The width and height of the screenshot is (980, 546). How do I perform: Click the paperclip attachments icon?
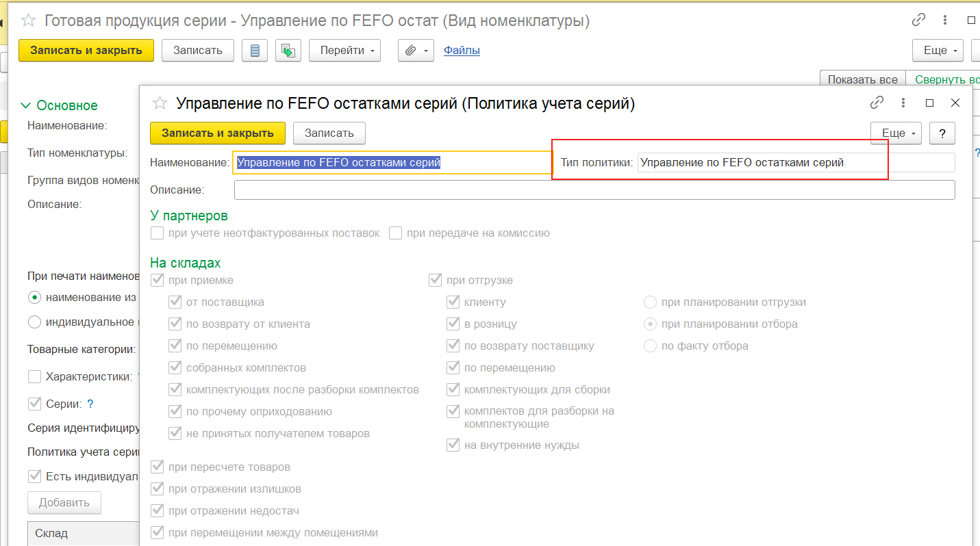click(416, 51)
